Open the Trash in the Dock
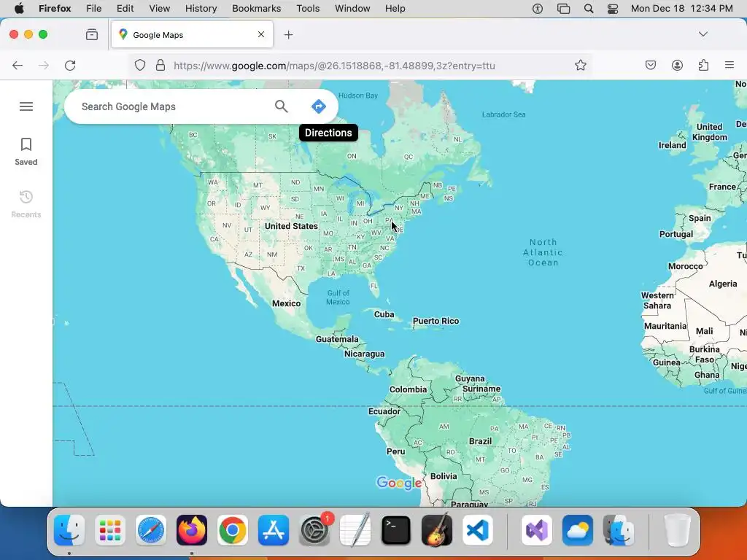The height and width of the screenshot is (560, 747). [677, 530]
